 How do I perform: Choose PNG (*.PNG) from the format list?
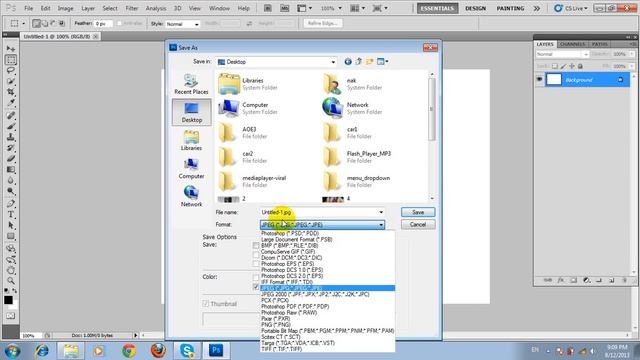[276, 324]
